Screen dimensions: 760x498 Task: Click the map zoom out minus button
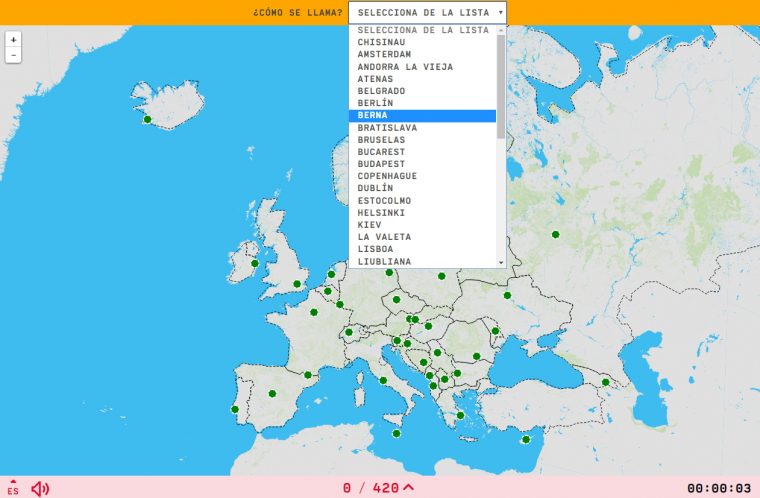tap(13, 56)
